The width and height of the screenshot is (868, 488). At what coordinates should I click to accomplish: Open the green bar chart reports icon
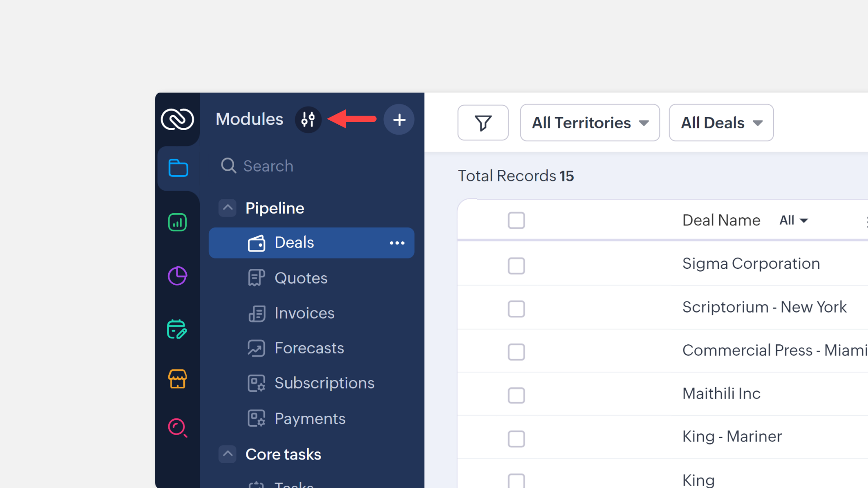pyautogui.click(x=177, y=222)
